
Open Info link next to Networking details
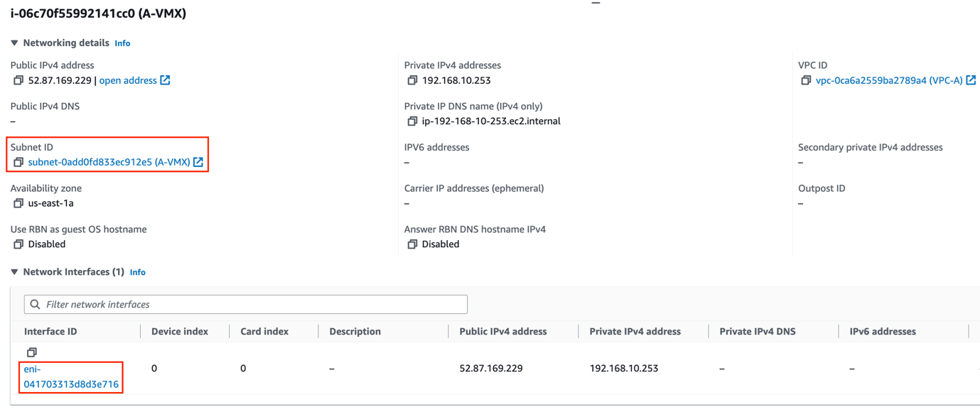[122, 43]
